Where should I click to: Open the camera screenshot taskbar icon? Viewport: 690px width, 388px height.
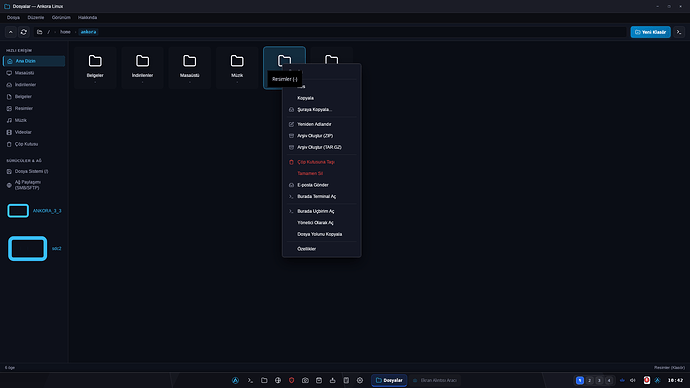point(305,381)
